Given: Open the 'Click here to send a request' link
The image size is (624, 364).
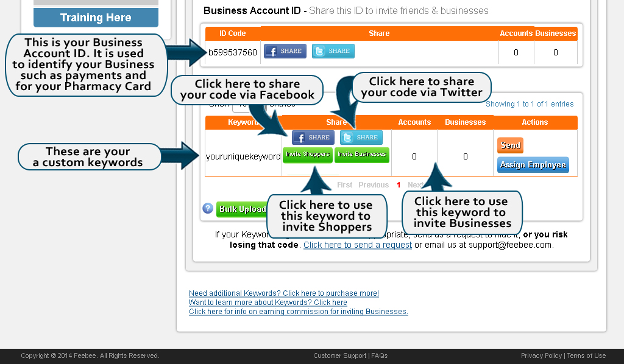Looking at the screenshot, I should (x=358, y=245).
